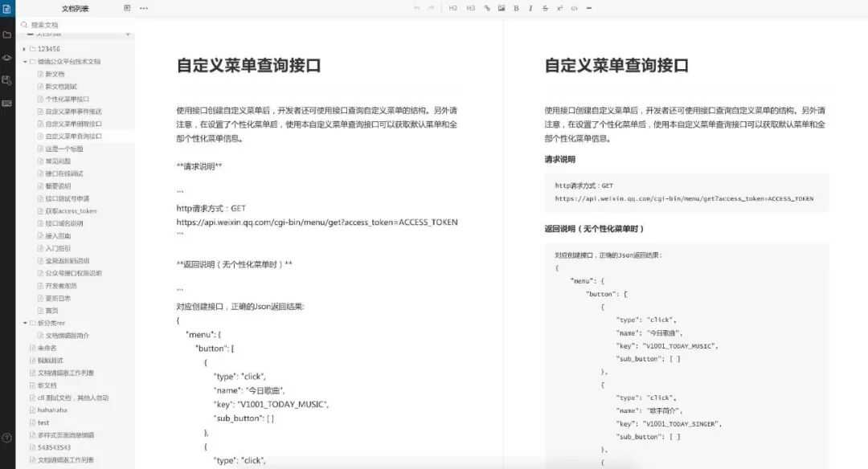
Task: Apply H2 heading formatting
Action: pos(452,8)
